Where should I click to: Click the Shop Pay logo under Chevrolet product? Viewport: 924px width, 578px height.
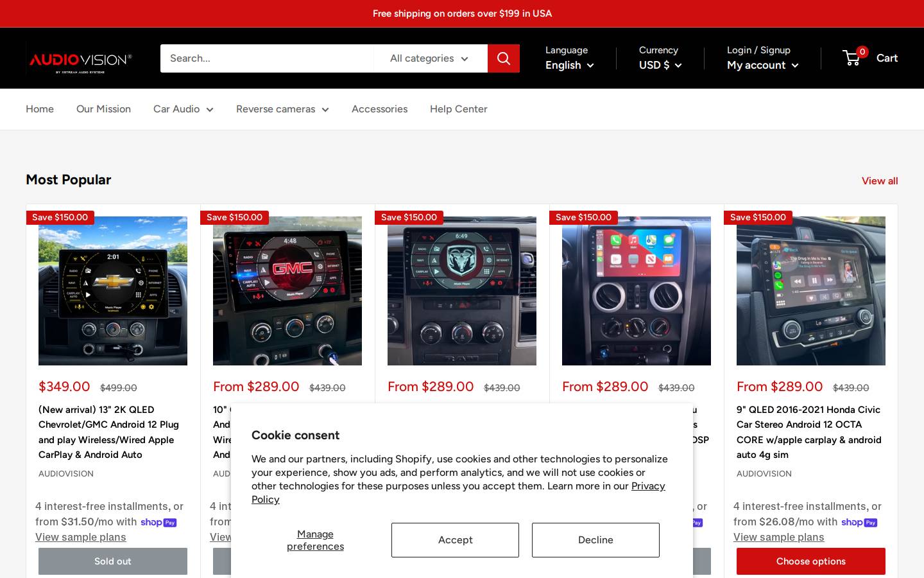point(158,522)
